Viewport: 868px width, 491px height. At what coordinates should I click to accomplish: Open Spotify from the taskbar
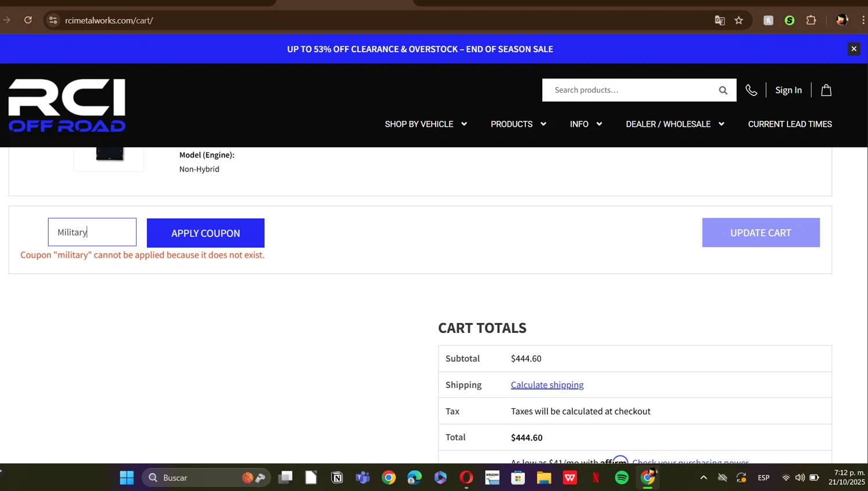tap(621, 478)
